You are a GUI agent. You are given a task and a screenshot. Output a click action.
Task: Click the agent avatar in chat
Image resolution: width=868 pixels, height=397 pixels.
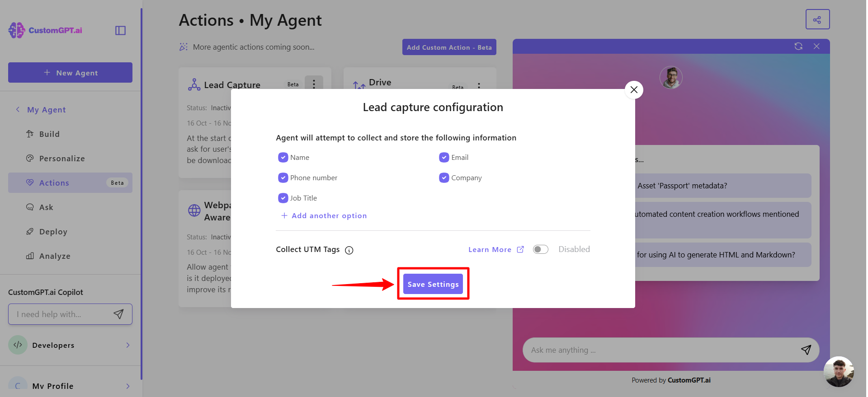coord(671,78)
